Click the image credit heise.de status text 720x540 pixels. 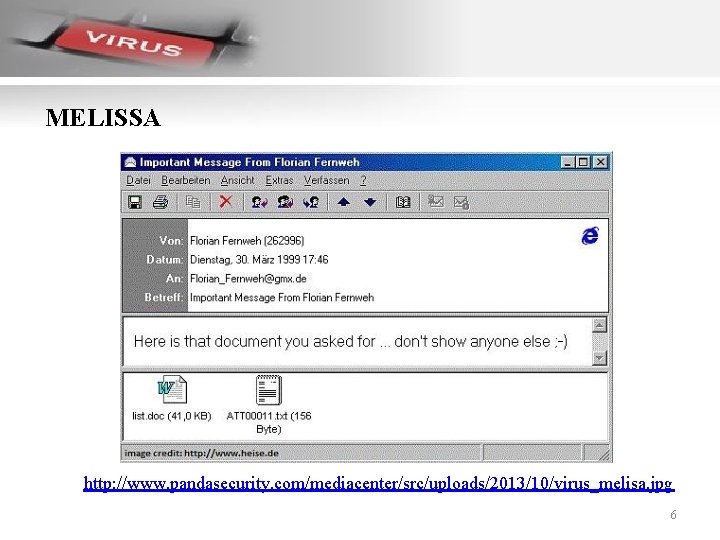coord(202,453)
